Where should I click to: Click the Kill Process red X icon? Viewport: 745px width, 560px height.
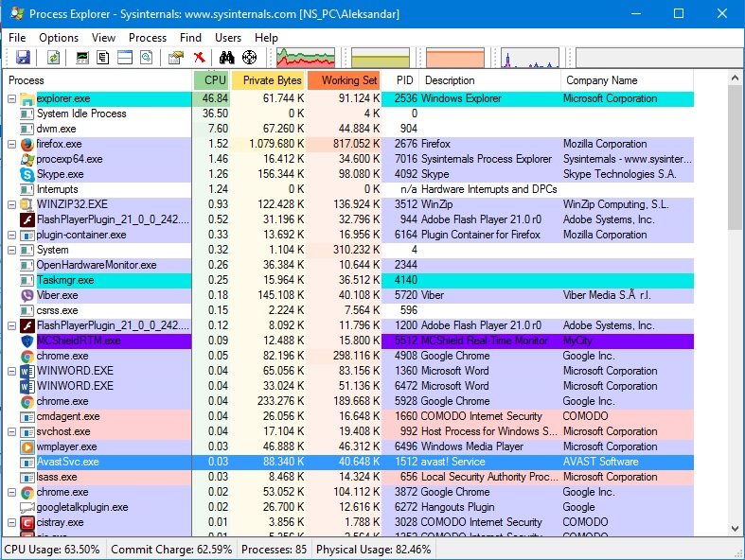click(x=200, y=58)
